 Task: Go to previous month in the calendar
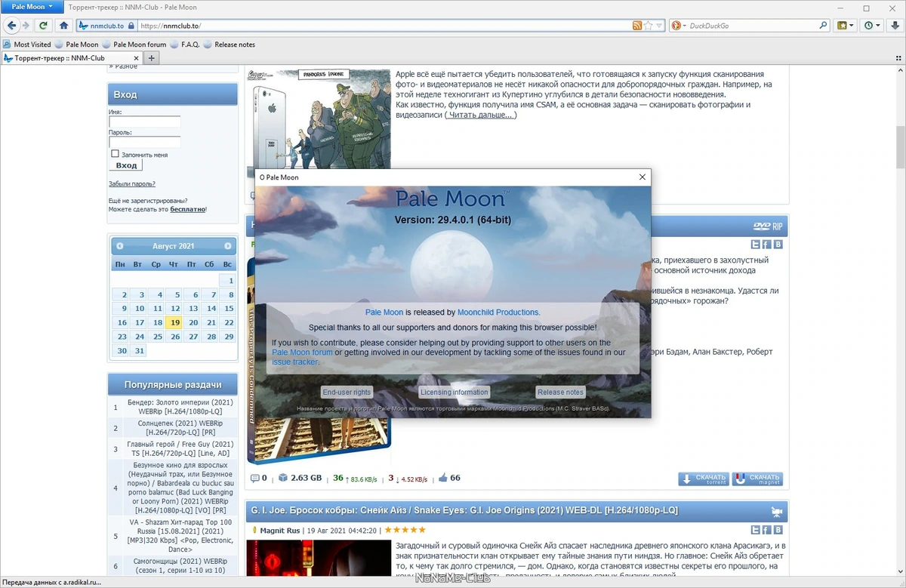coord(120,246)
